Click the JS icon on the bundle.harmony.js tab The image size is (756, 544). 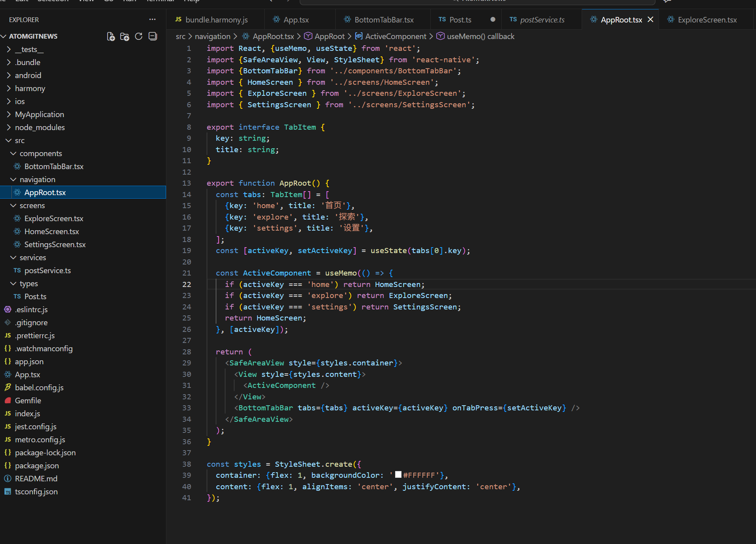(x=178, y=19)
